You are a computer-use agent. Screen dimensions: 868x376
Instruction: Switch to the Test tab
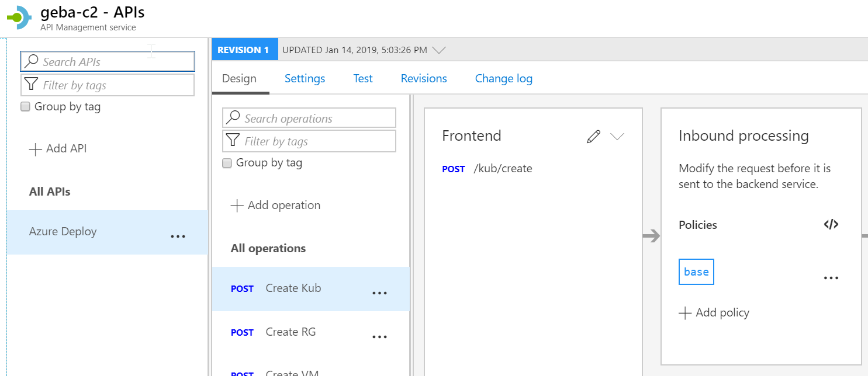click(x=362, y=79)
